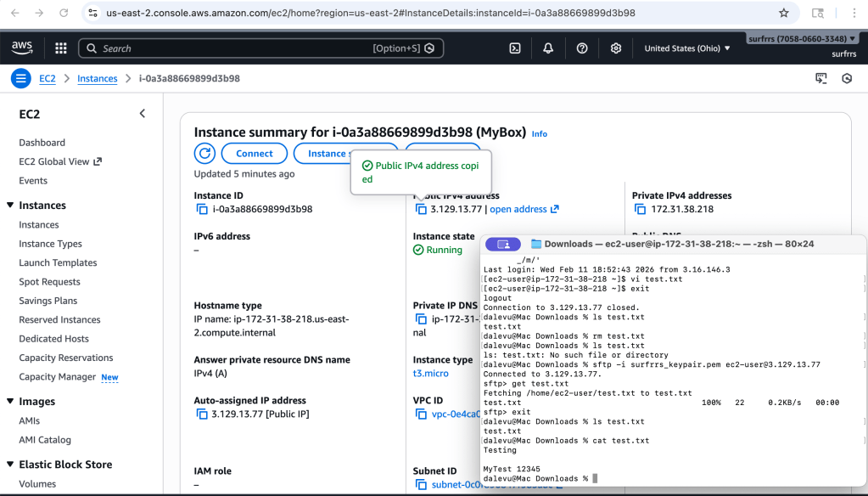
Task: Open the surfrrs account menu
Action: (x=801, y=38)
